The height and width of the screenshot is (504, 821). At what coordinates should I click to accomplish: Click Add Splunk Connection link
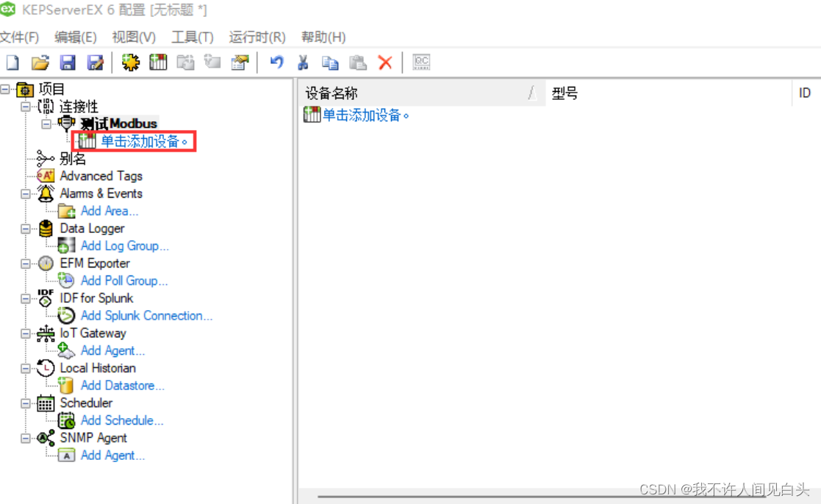pos(146,315)
